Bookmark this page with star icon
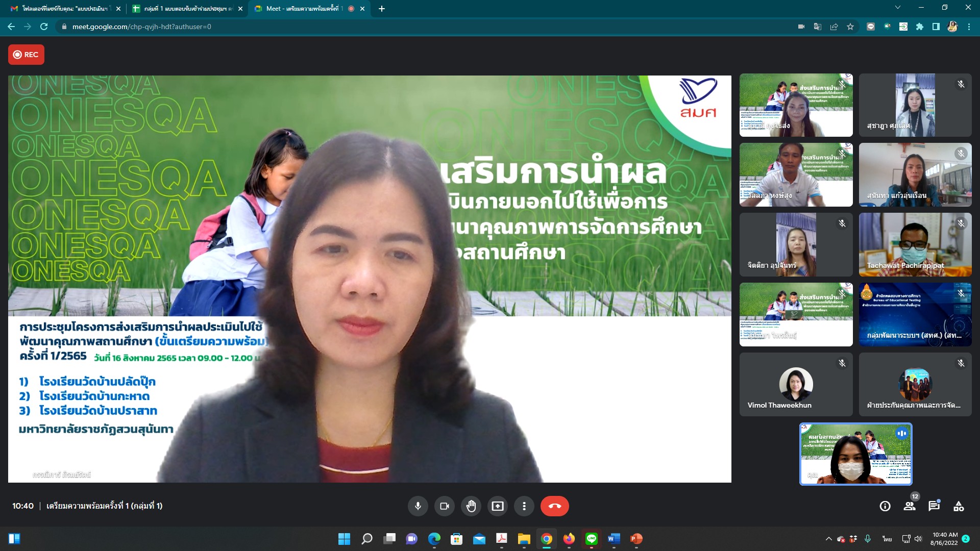 point(850,27)
